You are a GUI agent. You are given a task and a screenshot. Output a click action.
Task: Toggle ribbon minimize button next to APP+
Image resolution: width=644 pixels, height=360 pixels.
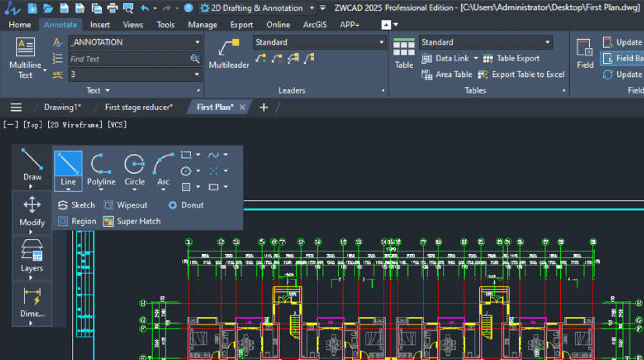click(386, 25)
